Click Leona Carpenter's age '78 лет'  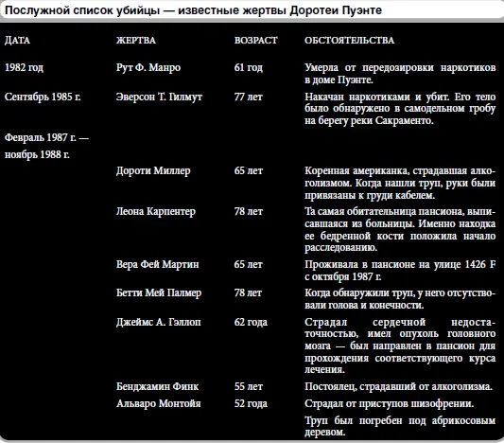(249, 211)
